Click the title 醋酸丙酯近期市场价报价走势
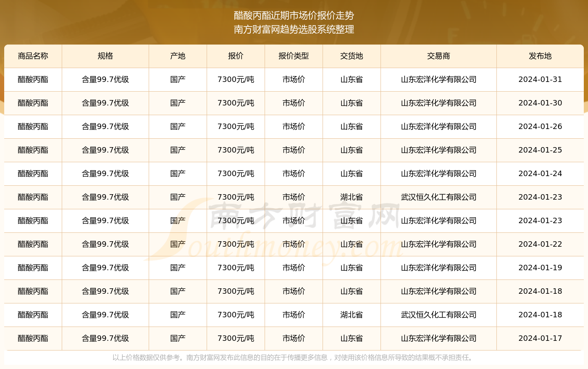This screenshot has height=369, width=588. [294, 16]
